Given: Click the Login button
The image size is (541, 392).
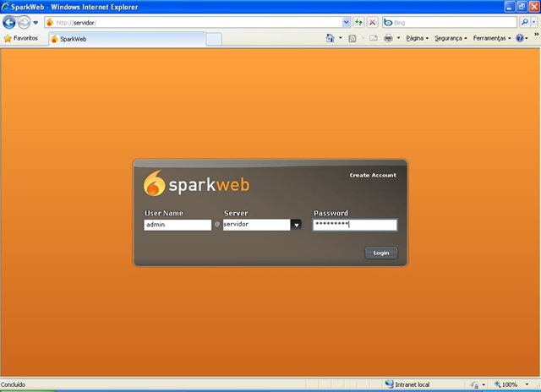Looking at the screenshot, I should click(x=381, y=253).
